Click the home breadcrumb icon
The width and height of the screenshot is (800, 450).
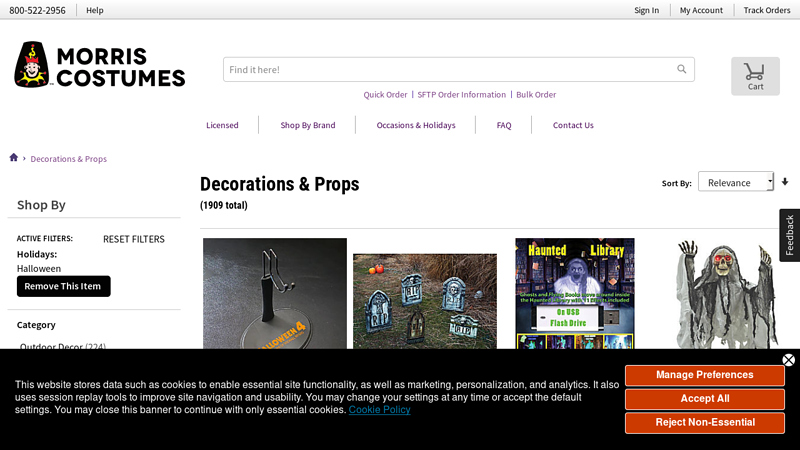[x=14, y=158]
